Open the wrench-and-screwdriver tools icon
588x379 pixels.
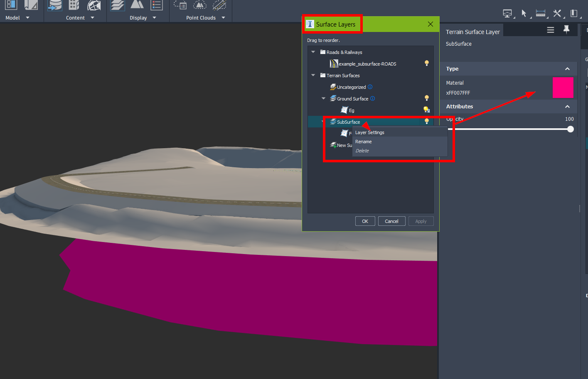pos(557,13)
